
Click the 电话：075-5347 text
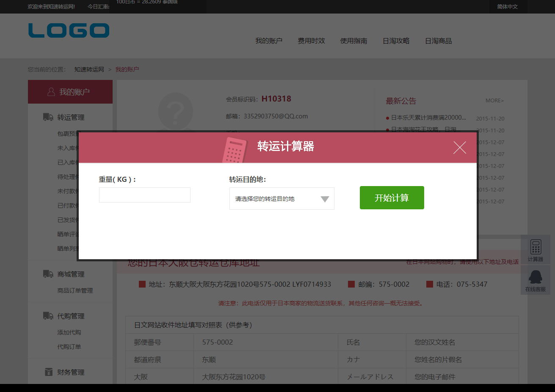coord(462,284)
